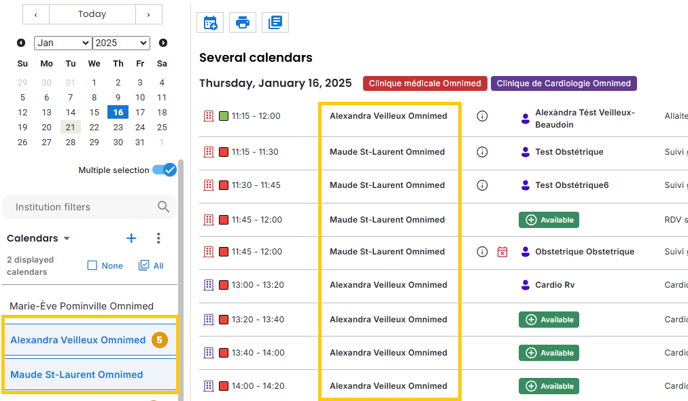Click the patient icon beside Cardio Rv
The width and height of the screenshot is (688, 401).
click(x=525, y=285)
